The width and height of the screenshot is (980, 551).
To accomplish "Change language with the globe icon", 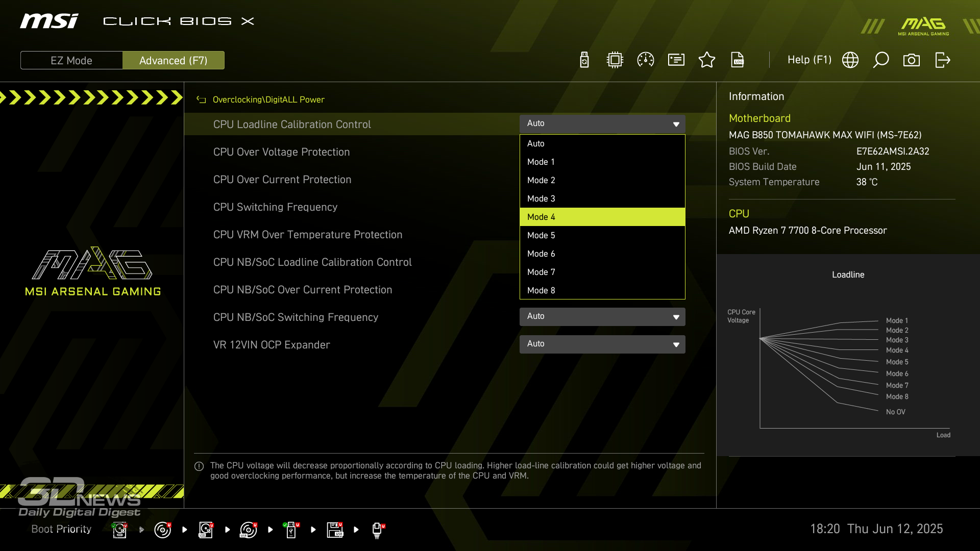I will coord(850,60).
